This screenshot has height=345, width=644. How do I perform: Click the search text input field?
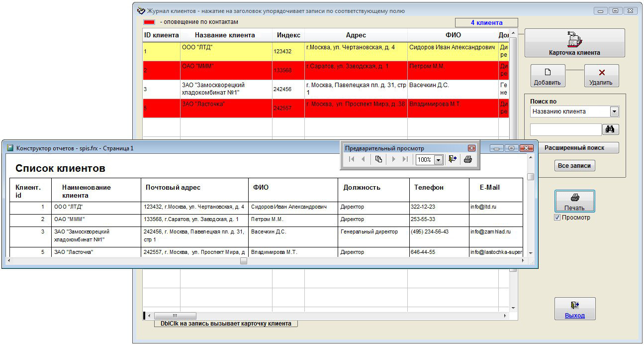click(x=565, y=129)
